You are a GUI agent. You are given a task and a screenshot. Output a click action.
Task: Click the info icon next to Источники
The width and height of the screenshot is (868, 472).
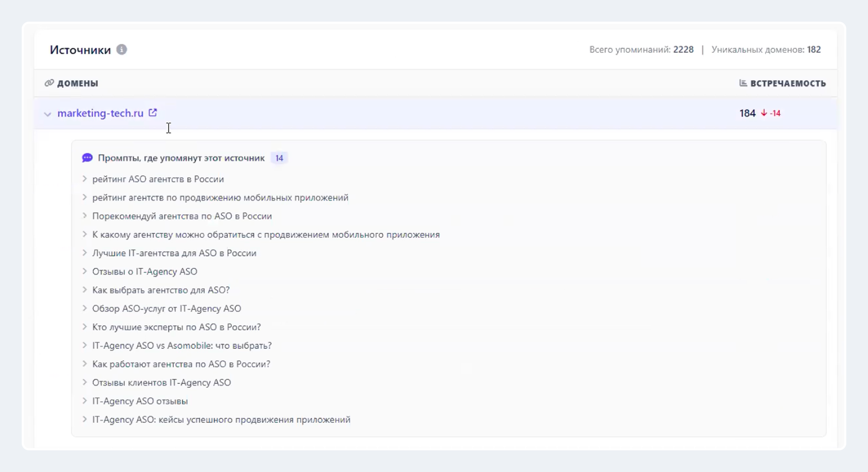122,50
